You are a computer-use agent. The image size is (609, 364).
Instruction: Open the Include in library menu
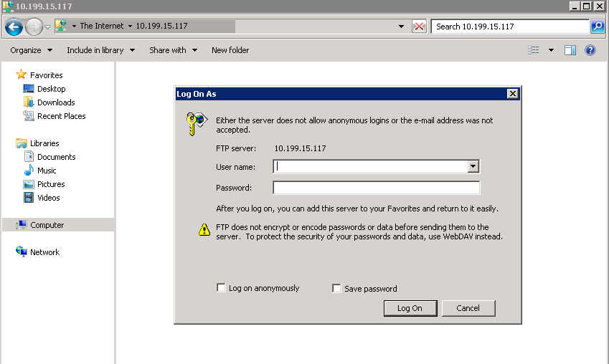click(x=100, y=50)
